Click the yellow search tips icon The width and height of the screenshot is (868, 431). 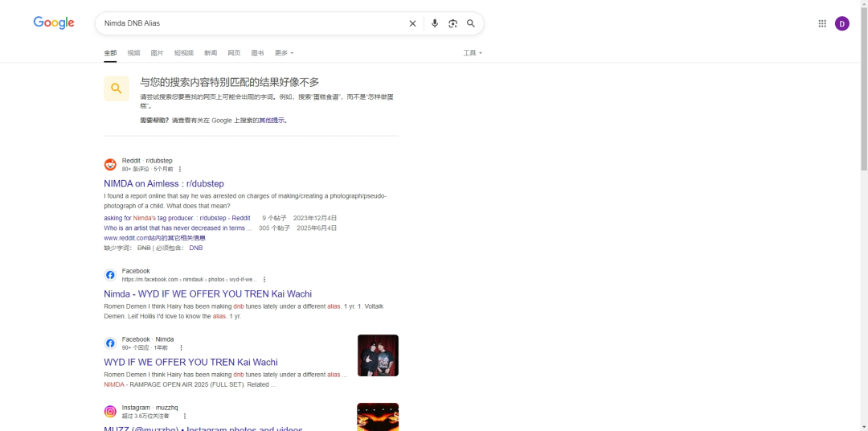[x=117, y=88]
